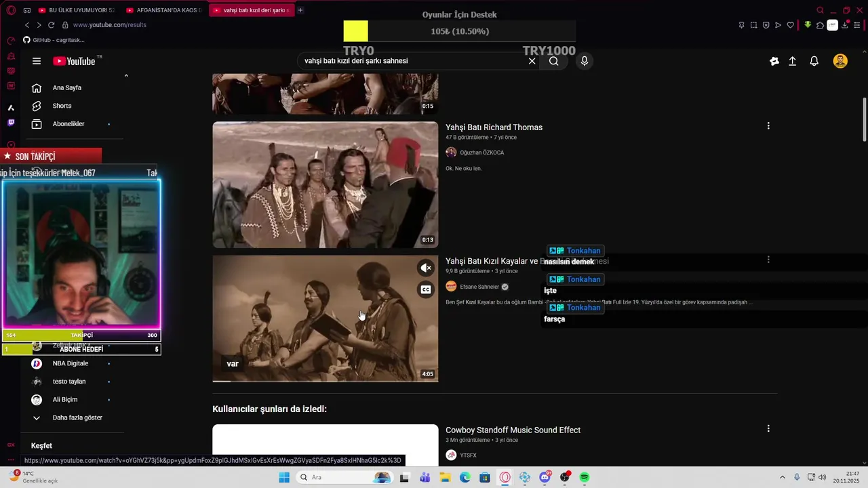The width and height of the screenshot is (868, 488).
Task: Open the ad blocker shield icon
Action: [x=766, y=25]
